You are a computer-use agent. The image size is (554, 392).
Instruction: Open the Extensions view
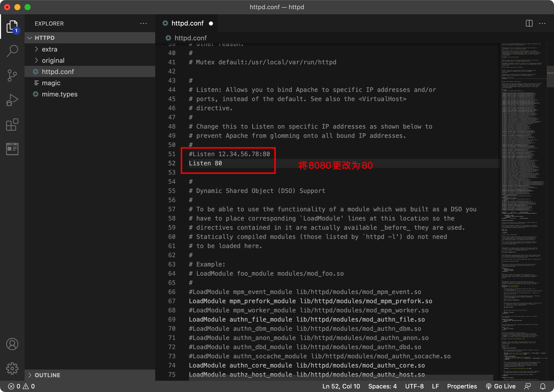12,125
